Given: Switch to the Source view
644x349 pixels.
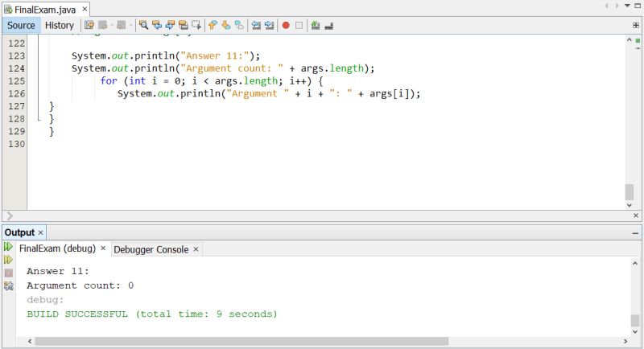Looking at the screenshot, I should (21, 26).
